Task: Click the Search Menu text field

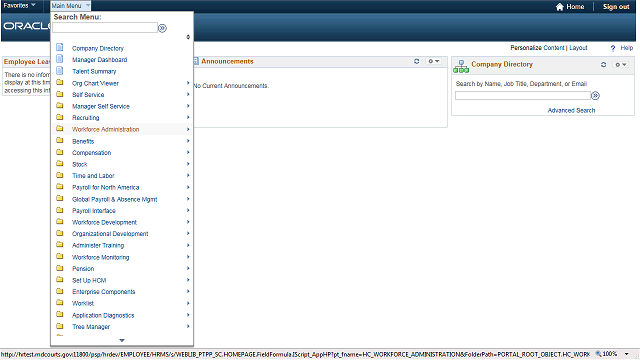Action: [x=105, y=28]
